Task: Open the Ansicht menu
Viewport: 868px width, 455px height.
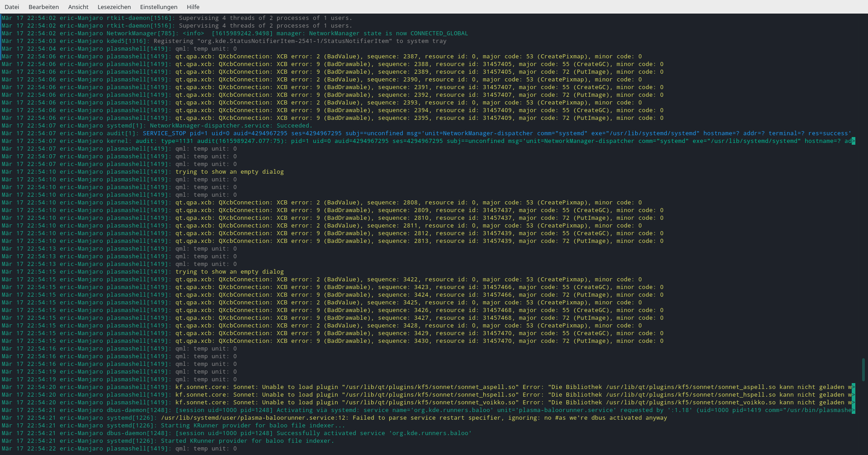Action: coord(78,7)
